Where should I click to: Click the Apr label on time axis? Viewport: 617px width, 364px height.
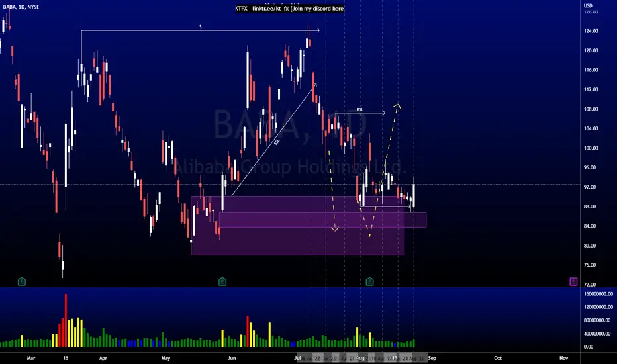pyautogui.click(x=103, y=358)
